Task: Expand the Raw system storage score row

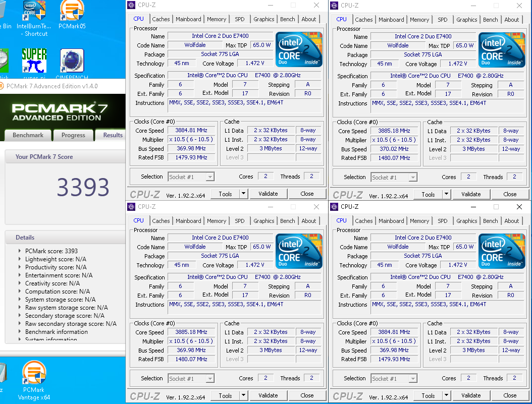Action: (x=19, y=307)
